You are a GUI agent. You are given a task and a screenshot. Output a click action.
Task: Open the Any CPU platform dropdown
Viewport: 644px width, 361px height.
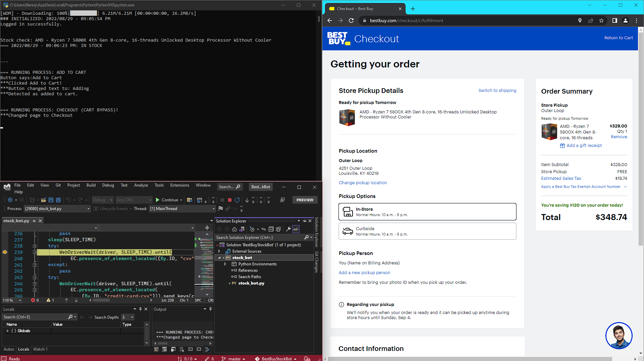pyautogui.click(x=134, y=200)
